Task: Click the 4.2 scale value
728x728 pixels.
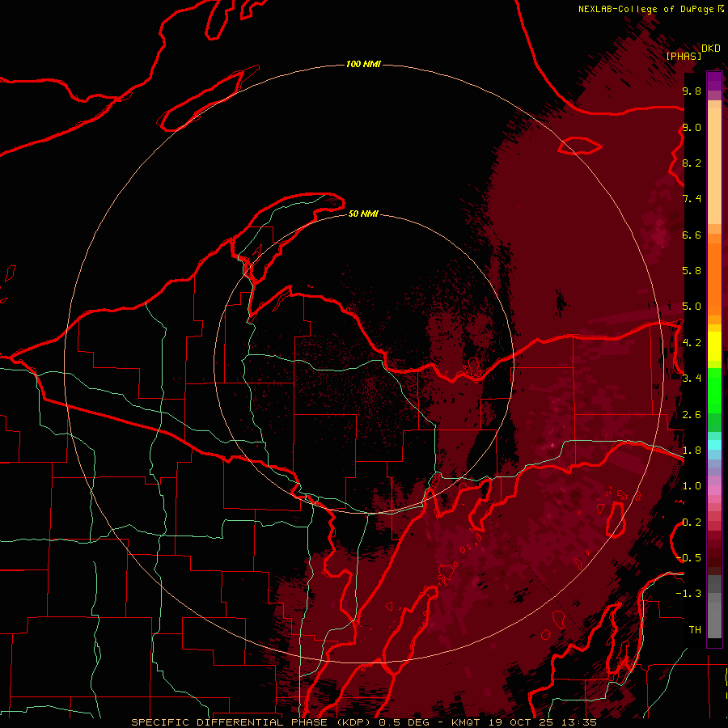Action: [x=692, y=343]
